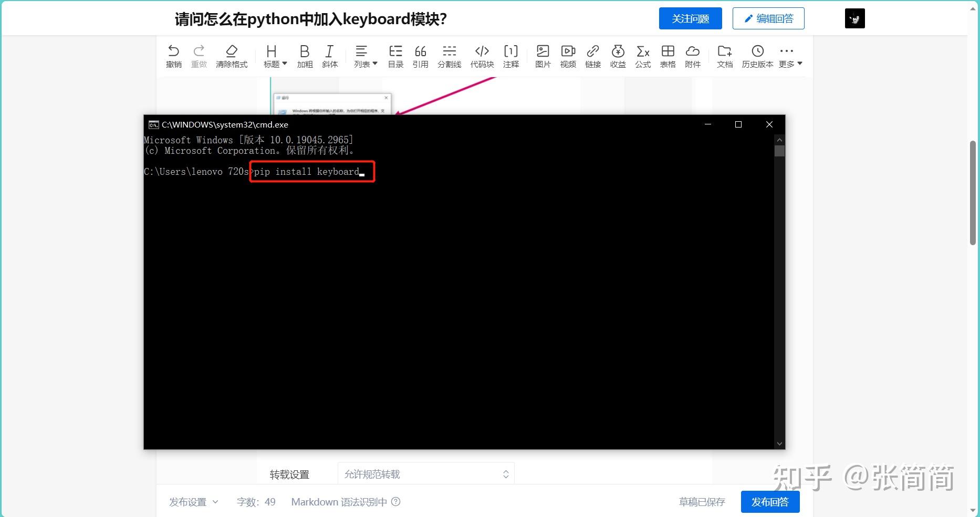Open the 允许规范转载 reprint options selector

[x=425, y=473]
